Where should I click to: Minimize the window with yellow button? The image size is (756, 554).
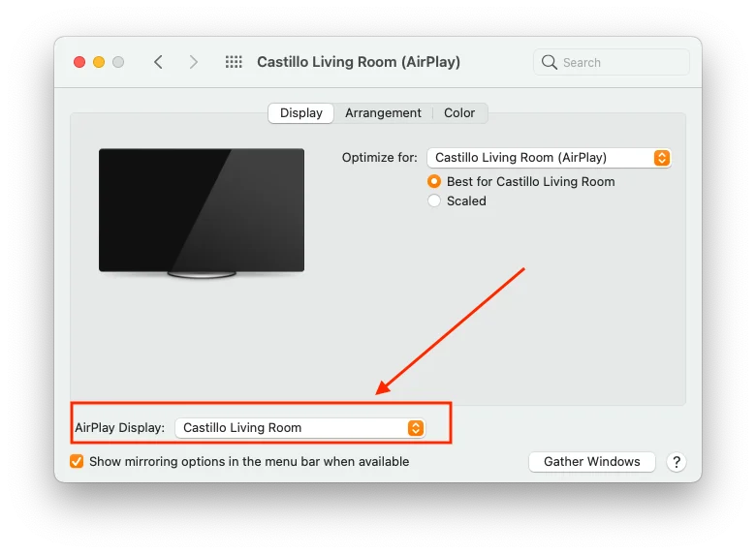click(x=99, y=62)
